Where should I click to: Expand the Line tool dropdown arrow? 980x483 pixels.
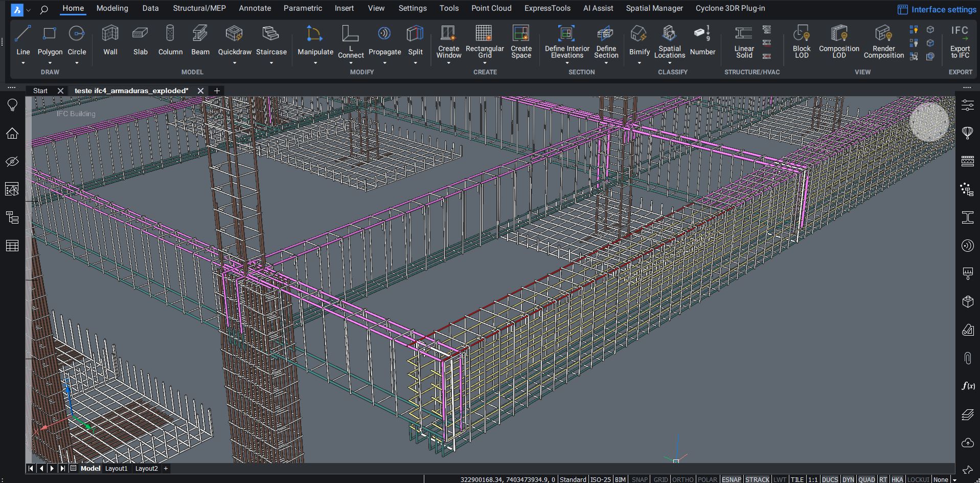pos(23,63)
